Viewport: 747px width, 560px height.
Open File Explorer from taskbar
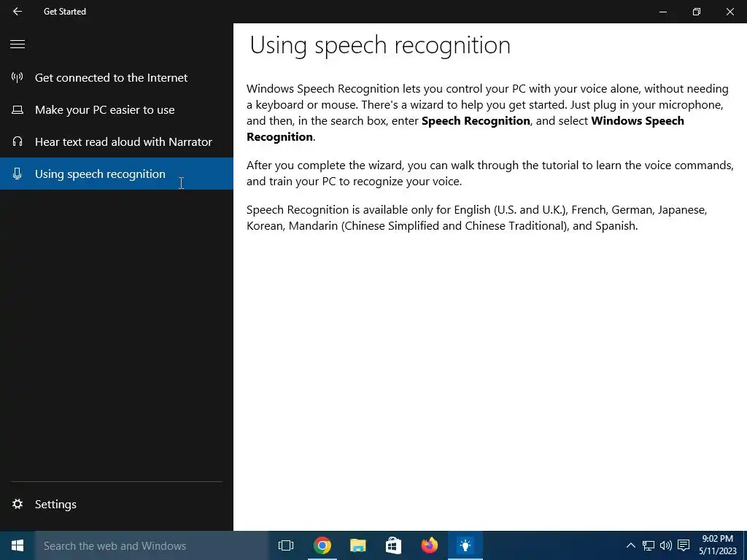pyautogui.click(x=357, y=545)
